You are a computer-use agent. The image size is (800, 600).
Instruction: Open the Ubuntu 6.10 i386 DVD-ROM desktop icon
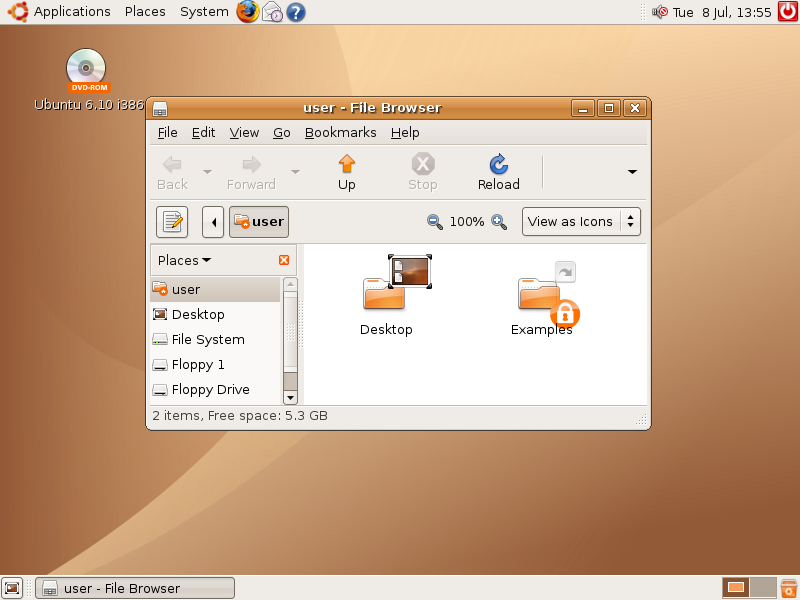(85, 70)
